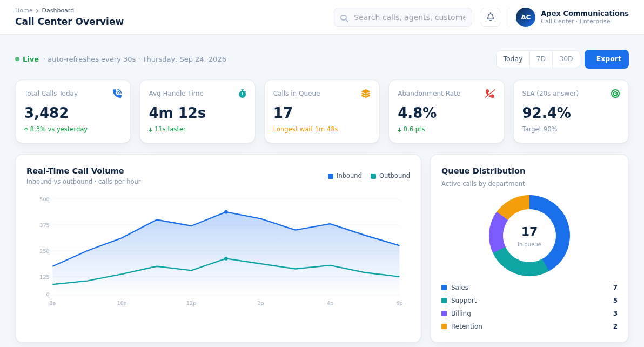Viewport: 644px width, 347px height.
Task: Click the breadcrumb chevron after Home
Action: point(37,11)
